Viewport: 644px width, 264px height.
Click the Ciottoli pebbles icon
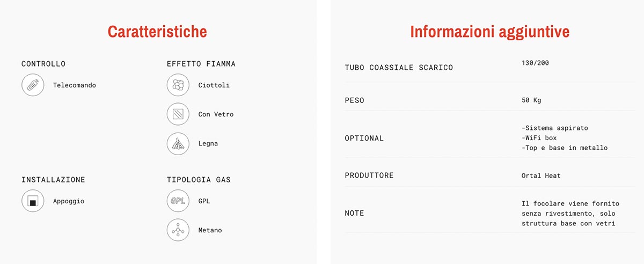point(178,85)
